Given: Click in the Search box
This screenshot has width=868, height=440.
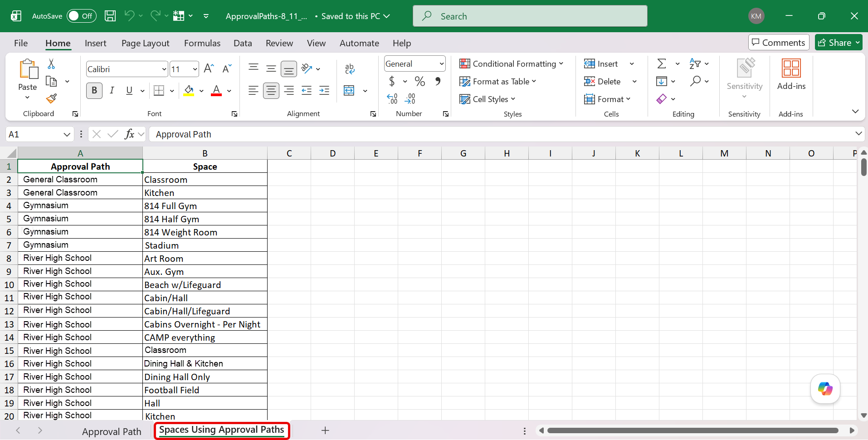Looking at the screenshot, I should pos(530,16).
